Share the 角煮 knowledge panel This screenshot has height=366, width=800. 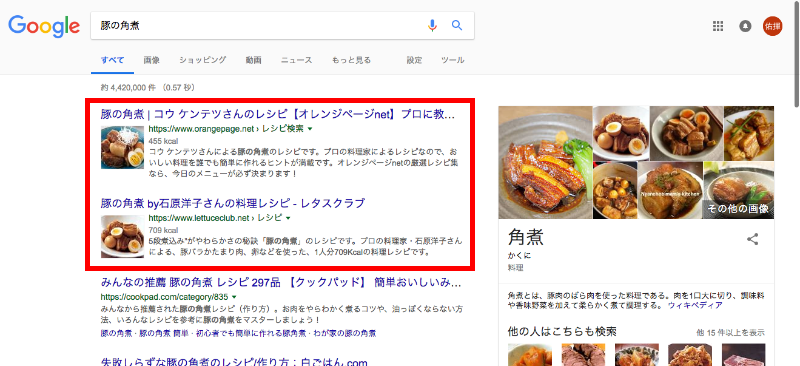pyautogui.click(x=753, y=239)
